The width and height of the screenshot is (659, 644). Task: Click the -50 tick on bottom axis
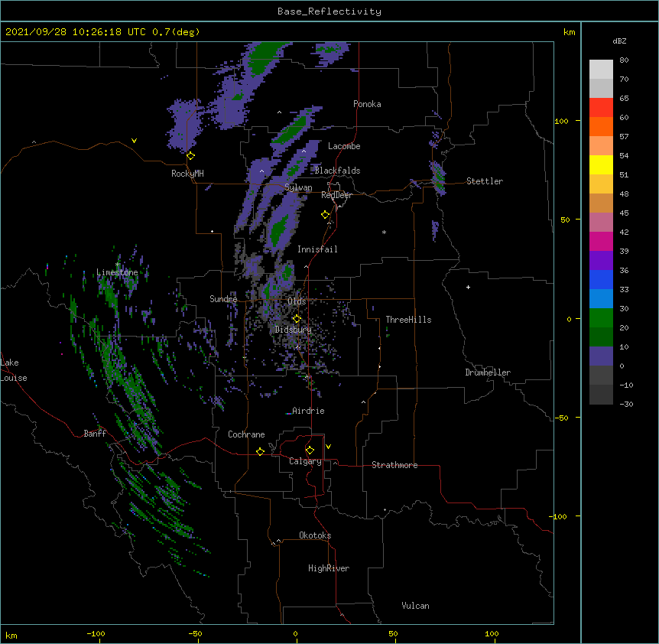[x=195, y=633]
